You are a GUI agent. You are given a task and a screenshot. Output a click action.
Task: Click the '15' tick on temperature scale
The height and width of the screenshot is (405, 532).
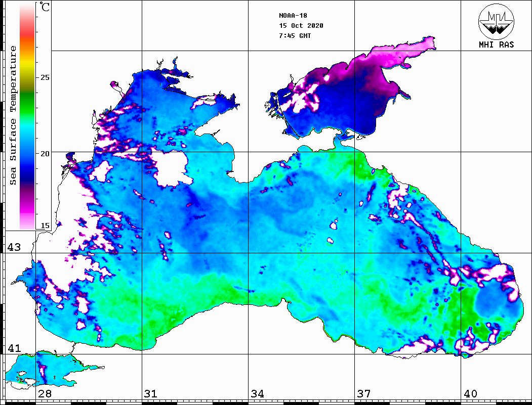(45, 226)
